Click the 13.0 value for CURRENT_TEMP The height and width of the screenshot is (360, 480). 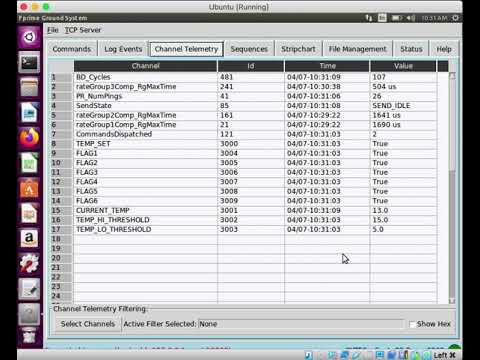[403, 210]
